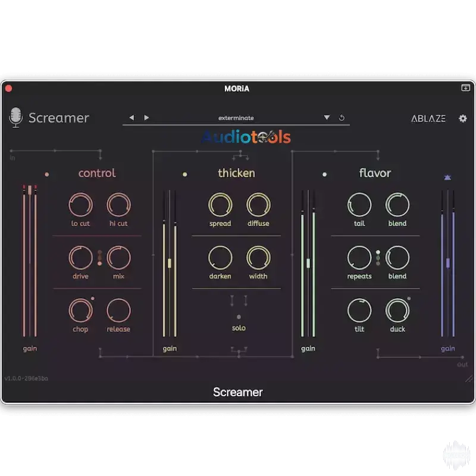The image size is (476, 476).
Task: Open the exterminate preset dropdown
Action: point(236,118)
